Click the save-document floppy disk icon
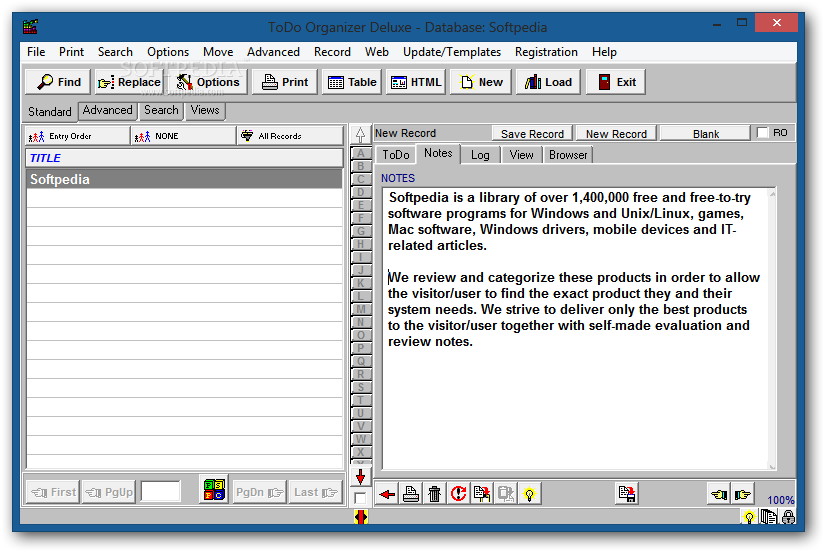 tap(627, 494)
